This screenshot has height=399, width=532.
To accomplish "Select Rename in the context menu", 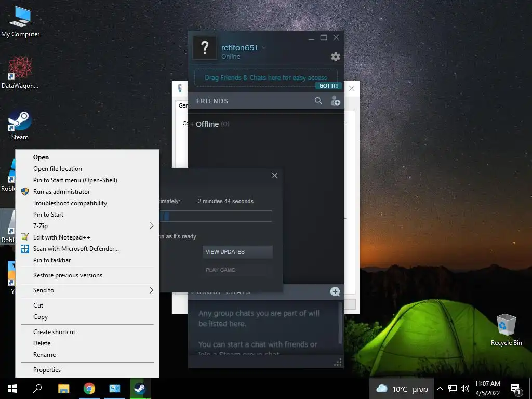I will 87,355.
